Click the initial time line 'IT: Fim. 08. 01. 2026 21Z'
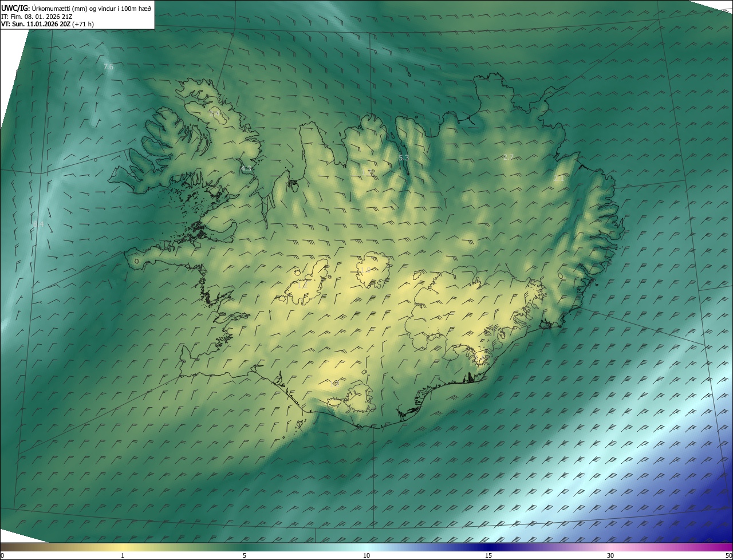Image resolution: width=733 pixels, height=560 pixels. 37,17
